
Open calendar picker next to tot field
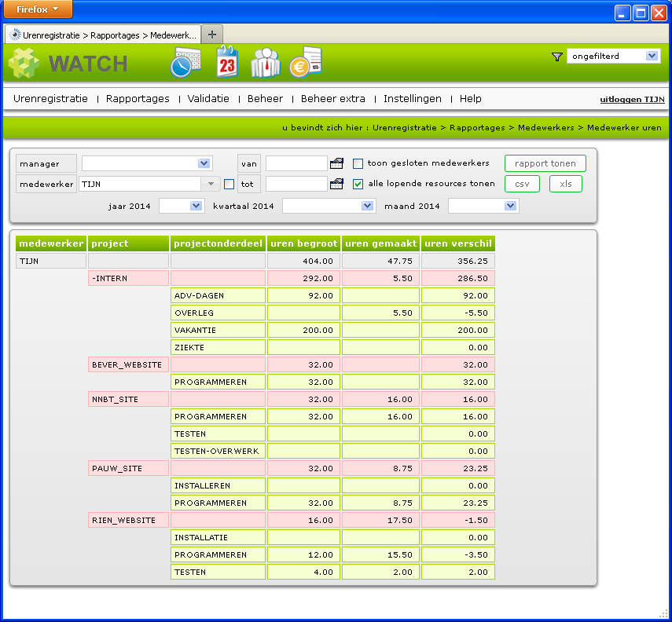click(336, 184)
